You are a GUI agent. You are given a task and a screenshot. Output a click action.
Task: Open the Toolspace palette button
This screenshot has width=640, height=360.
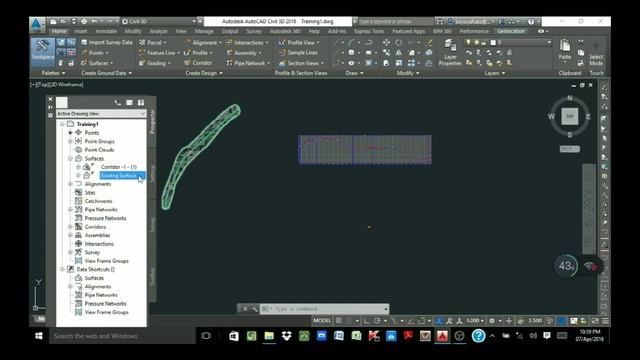pos(42,52)
